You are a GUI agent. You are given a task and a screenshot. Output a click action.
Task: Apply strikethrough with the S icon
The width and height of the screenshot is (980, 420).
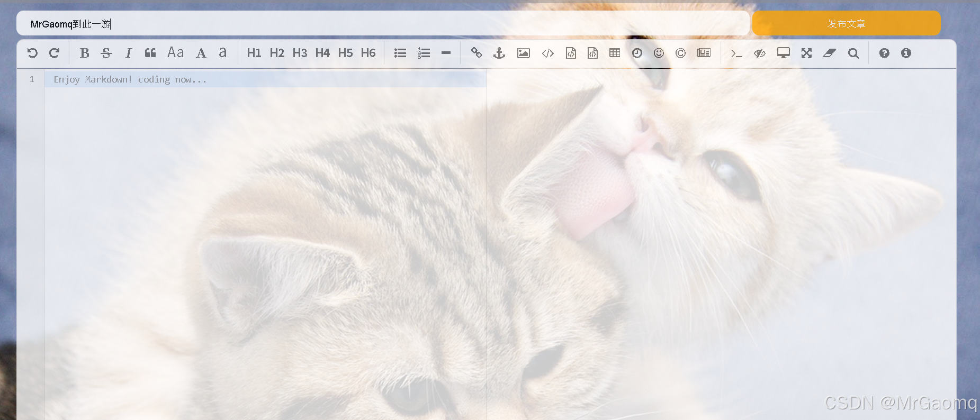pyautogui.click(x=106, y=53)
